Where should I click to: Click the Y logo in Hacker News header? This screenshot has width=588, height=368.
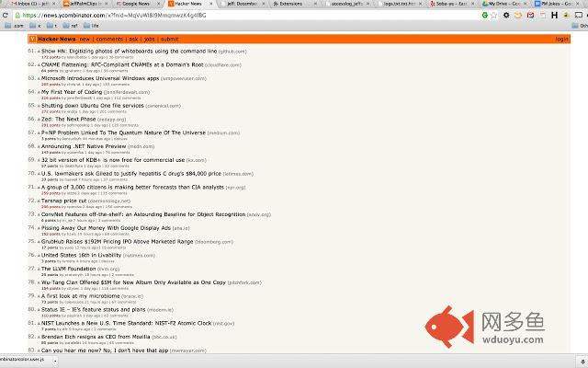pyautogui.click(x=33, y=39)
